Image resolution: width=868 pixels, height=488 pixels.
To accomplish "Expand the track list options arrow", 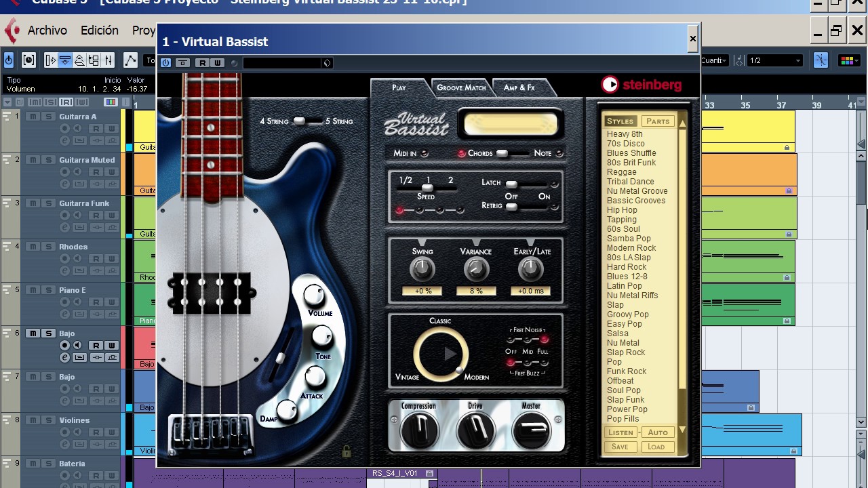I will pyautogui.click(x=7, y=102).
